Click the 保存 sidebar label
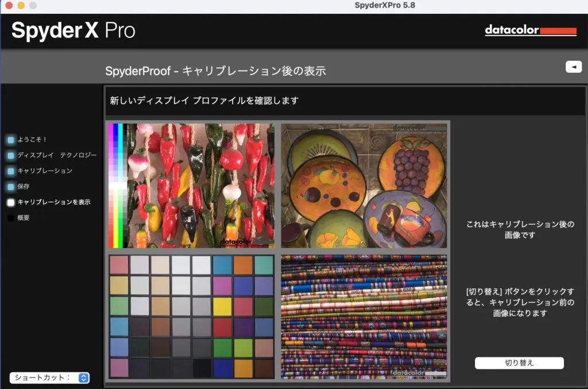 (x=22, y=186)
